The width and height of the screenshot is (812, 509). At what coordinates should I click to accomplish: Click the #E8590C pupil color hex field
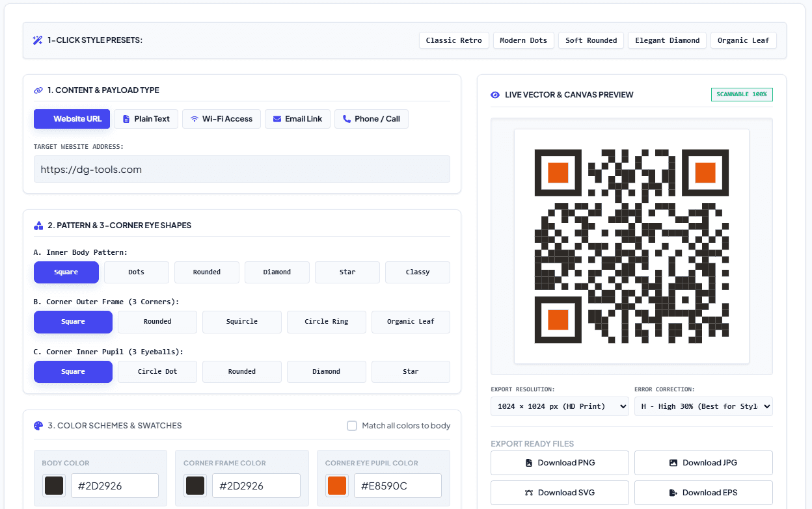[398, 486]
